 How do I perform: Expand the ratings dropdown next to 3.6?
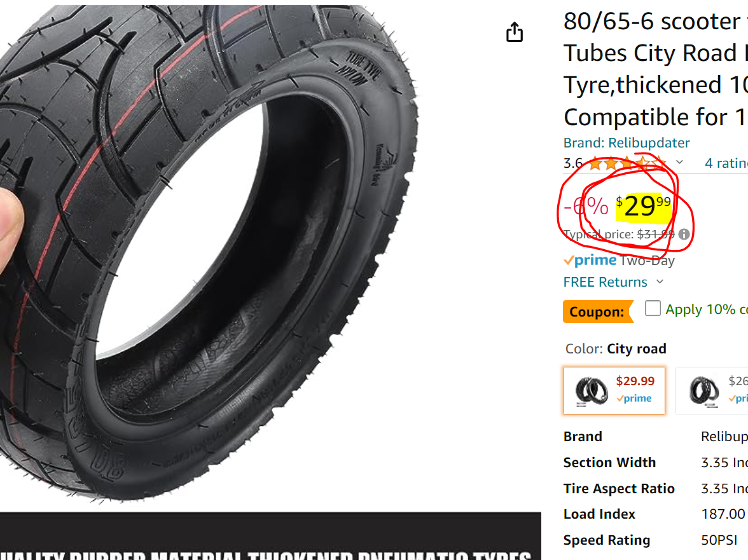(x=679, y=163)
